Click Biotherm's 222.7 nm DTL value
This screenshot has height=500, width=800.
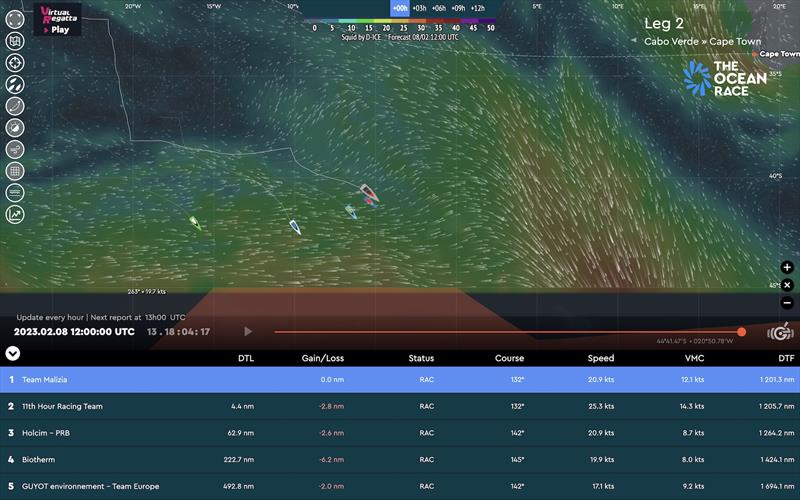[238, 460]
